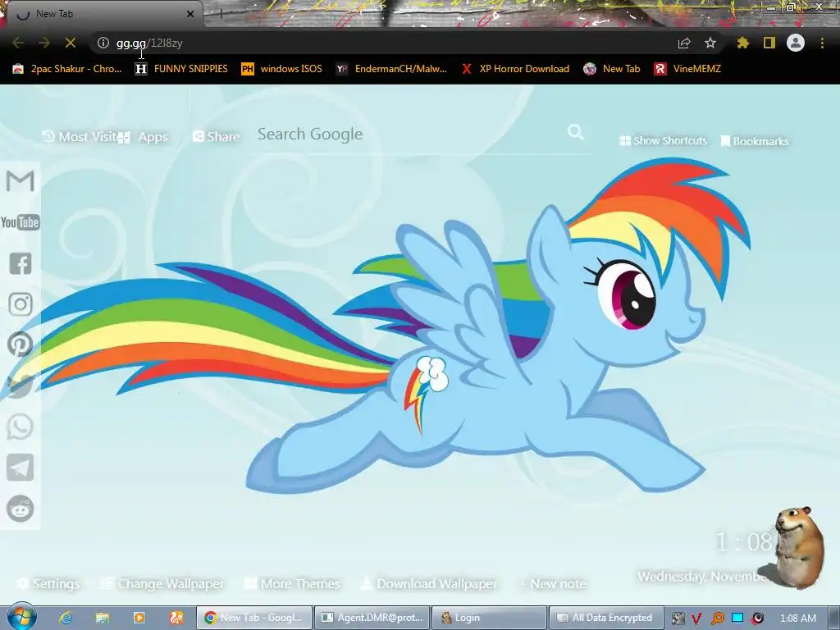Toggle the Chrome side panel

[x=769, y=43]
